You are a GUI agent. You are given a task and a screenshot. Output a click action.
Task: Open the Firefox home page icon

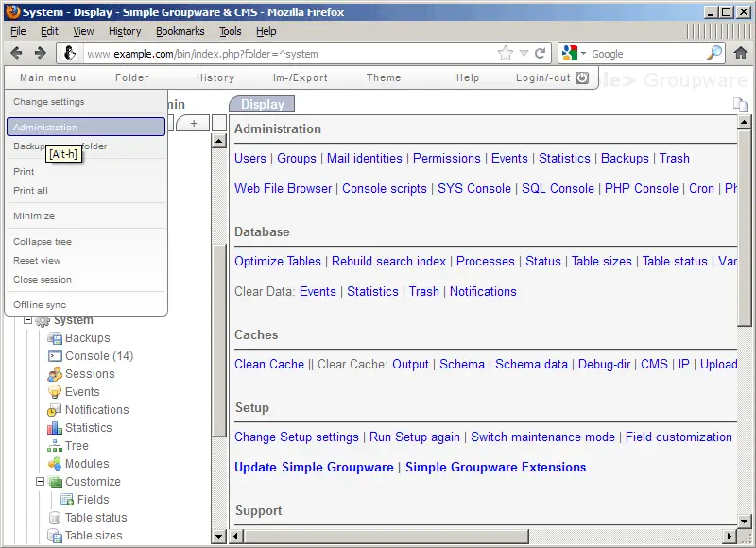pos(741,53)
